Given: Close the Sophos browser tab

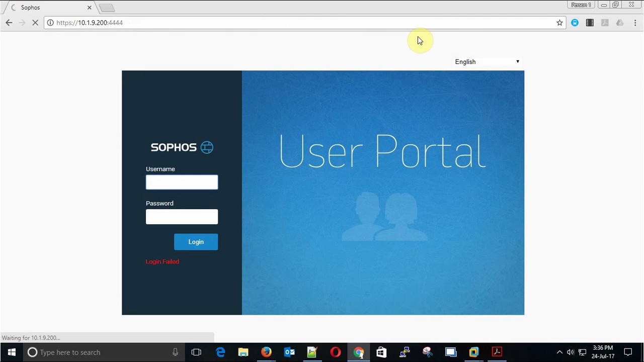Looking at the screenshot, I should click(90, 8).
